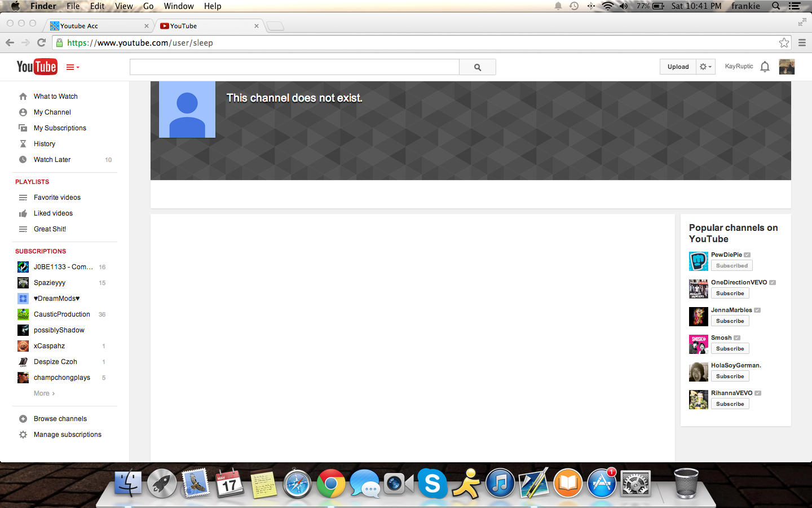Open a new browser tab
The image size is (812, 508).
pyautogui.click(x=275, y=26)
